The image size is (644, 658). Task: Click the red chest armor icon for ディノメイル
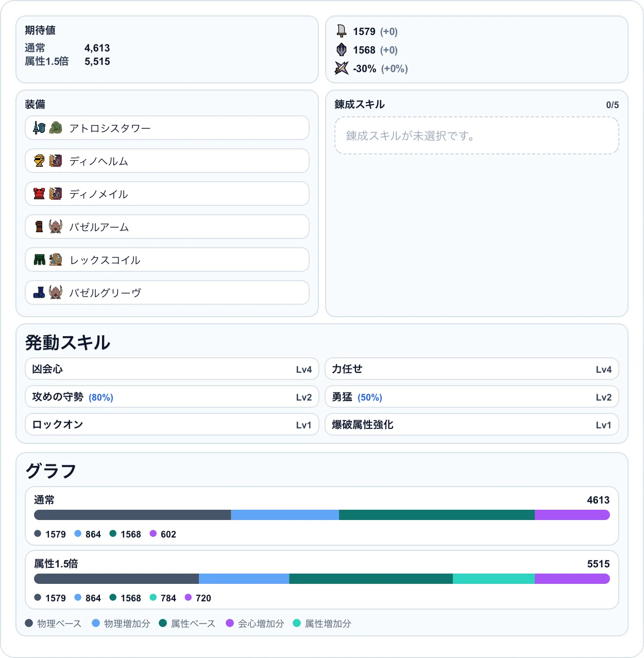click(39, 194)
